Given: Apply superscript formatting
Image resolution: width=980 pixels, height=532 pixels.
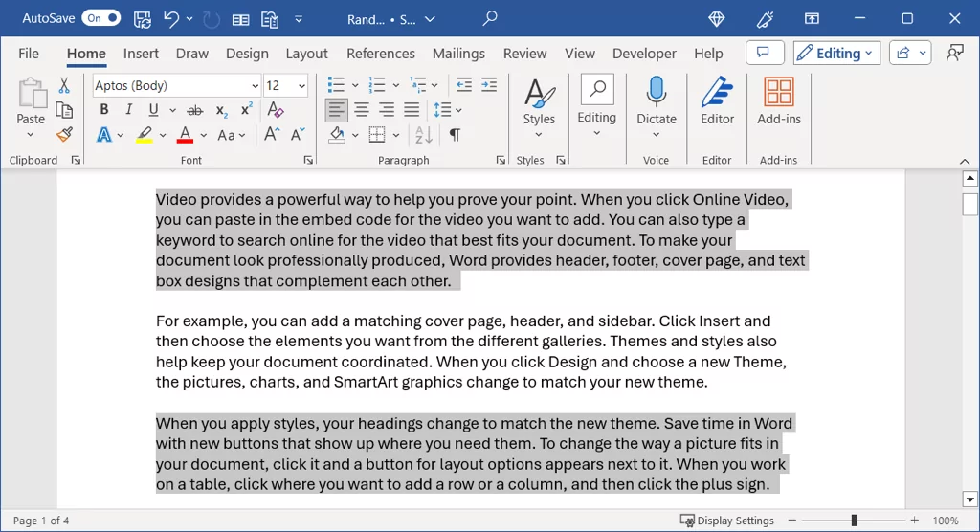Looking at the screenshot, I should (246, 109).
